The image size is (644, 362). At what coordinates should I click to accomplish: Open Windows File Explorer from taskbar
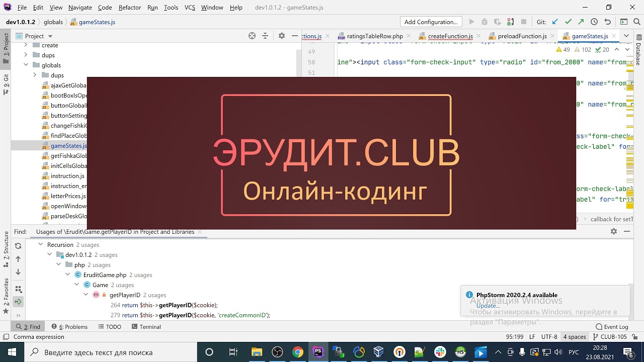[x=257, y=352]
